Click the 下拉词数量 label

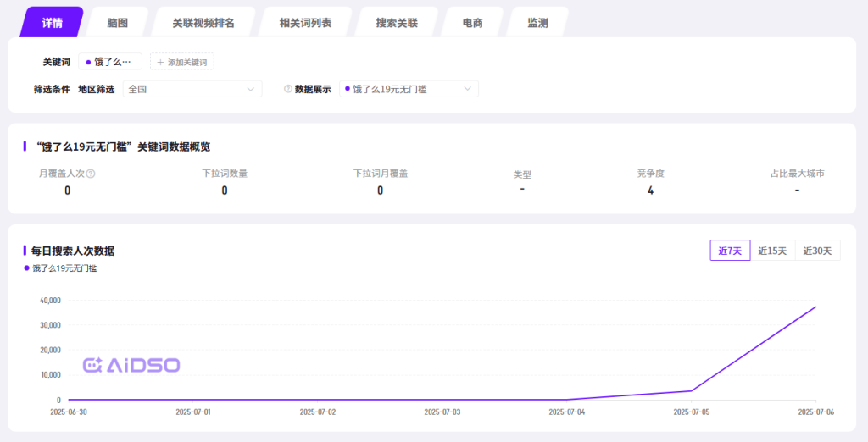[x=224, y=173]
